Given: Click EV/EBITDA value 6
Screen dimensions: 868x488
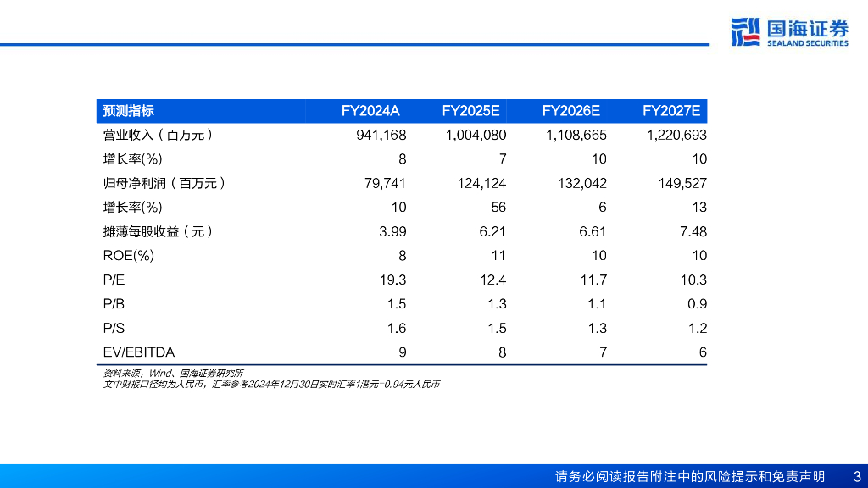Looking at the screenshot, I should (x=703, y=352).
